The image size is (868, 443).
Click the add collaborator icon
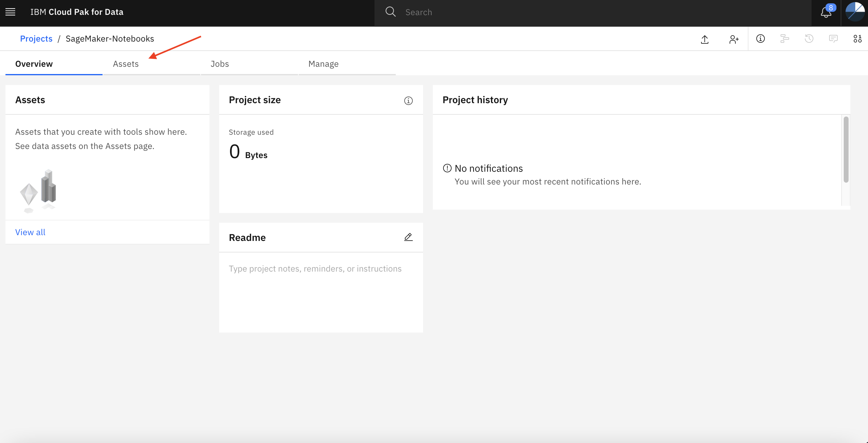[734, 39]
